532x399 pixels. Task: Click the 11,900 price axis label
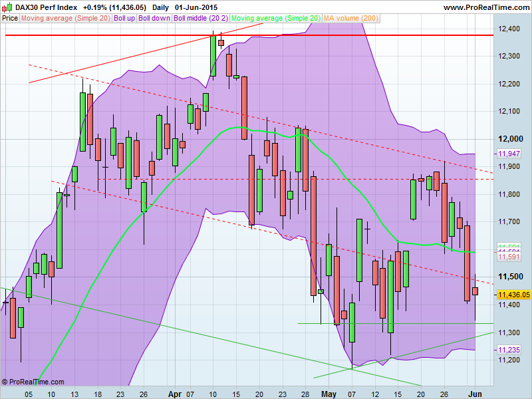[x=509, y=166]
